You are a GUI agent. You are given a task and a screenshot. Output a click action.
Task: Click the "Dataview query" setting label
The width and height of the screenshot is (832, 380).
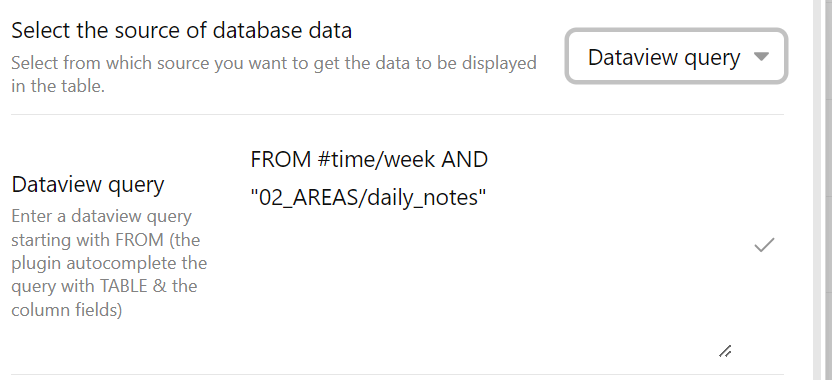click(88, 184)
